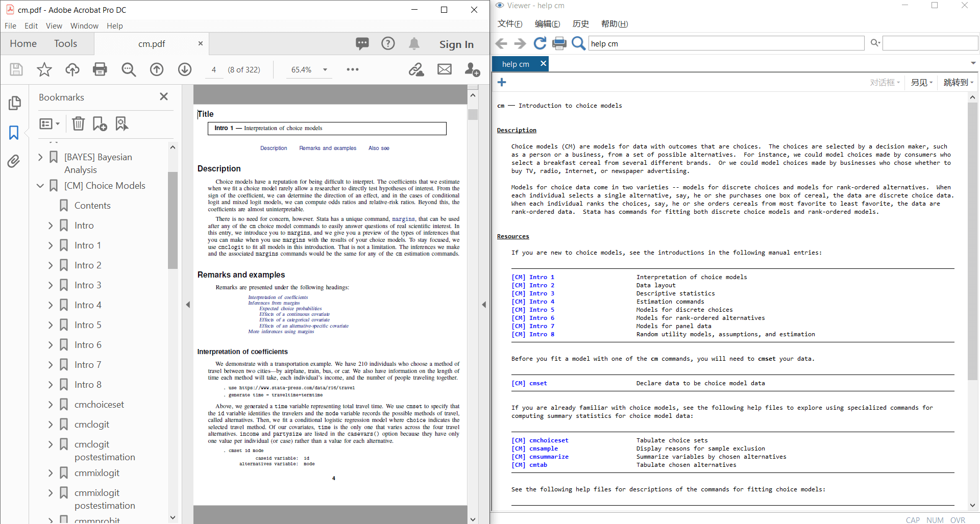Open the page thumbnails panel icon
Screen dimensions: 980x524
pos(14,103)
